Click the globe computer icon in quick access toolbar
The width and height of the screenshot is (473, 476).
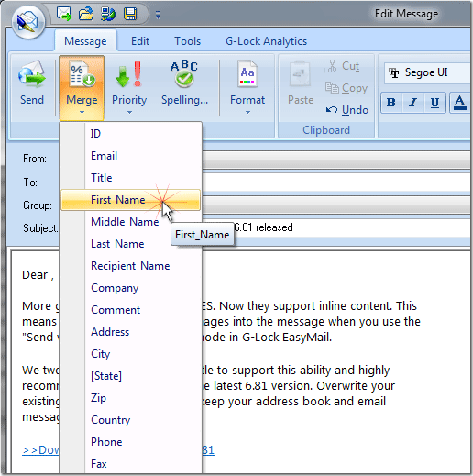pos(108,14)
